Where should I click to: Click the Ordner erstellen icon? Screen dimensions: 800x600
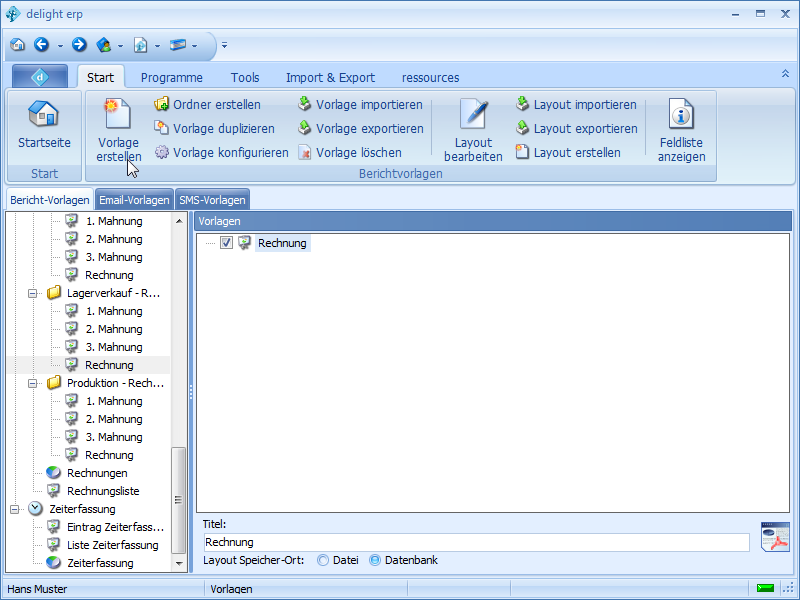[162, 105]
